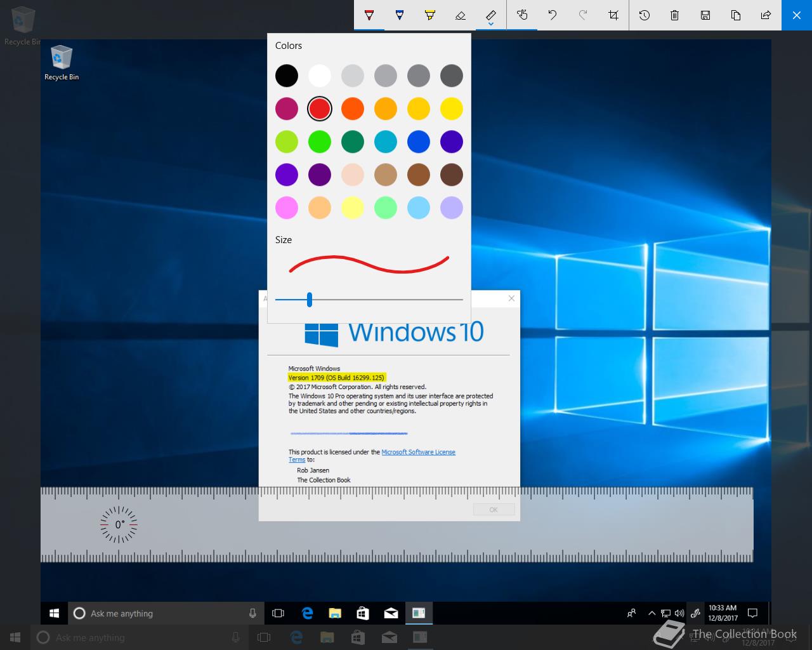Open Windows Ink Workspace tray icon

pyautogui.click(x=695, y=613)
